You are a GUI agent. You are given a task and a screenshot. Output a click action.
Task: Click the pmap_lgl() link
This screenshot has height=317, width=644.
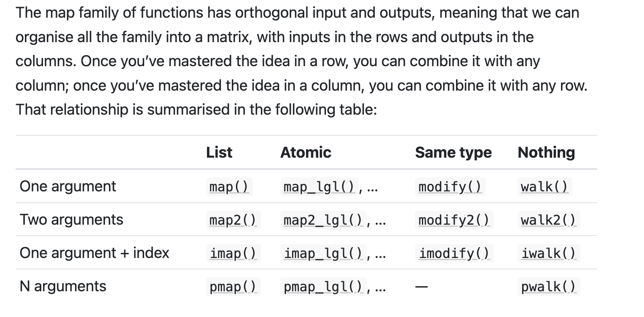323,287
